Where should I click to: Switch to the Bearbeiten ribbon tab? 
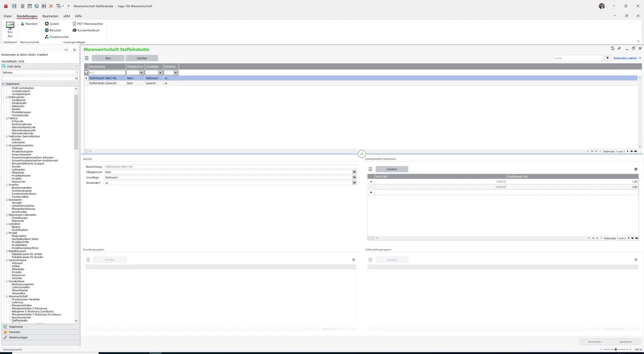pos(50,16)
